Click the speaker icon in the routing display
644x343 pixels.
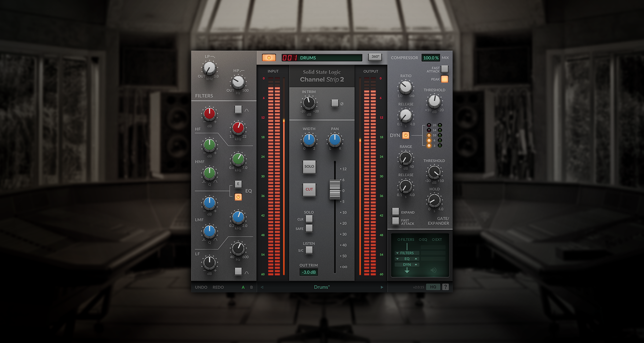click(433, 270)
